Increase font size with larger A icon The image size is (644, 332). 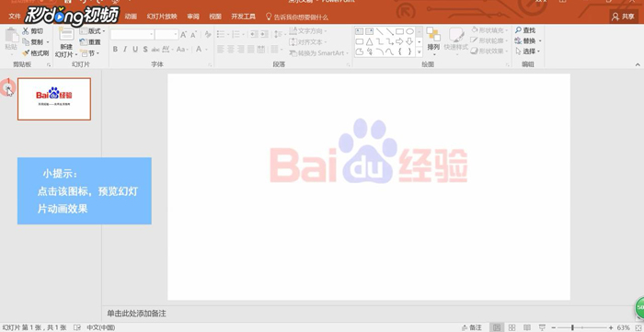[184, 35]
